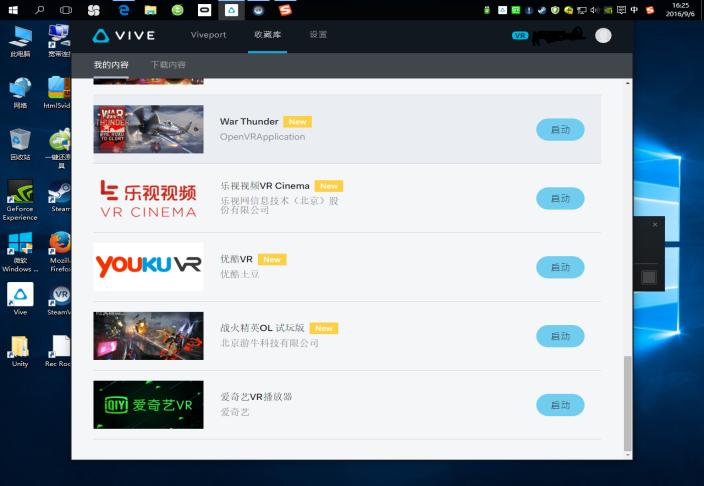Click the iQIYI 爱奇艺VR thumbnail
The height and width of the screenshot is (486, 704).
[x=148, y=405]
